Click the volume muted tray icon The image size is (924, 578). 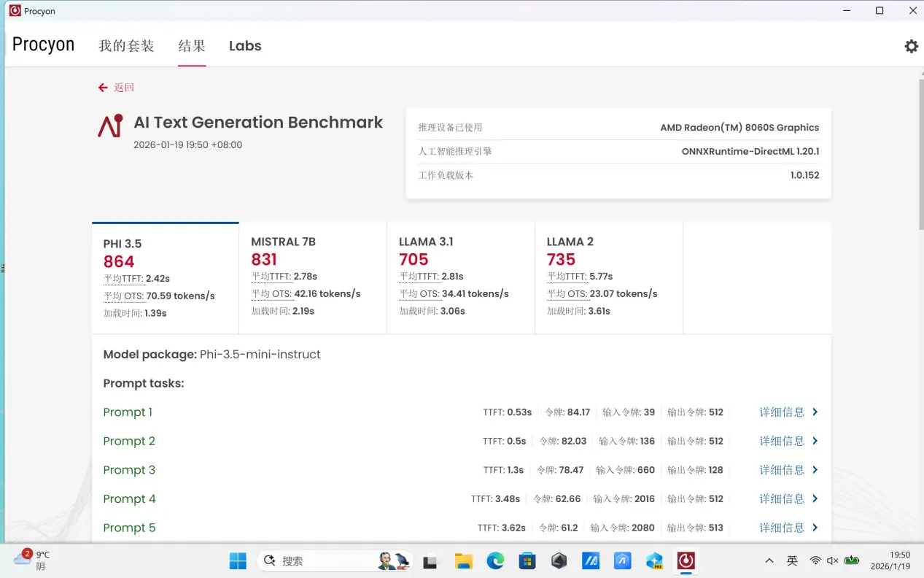point(833,560)
